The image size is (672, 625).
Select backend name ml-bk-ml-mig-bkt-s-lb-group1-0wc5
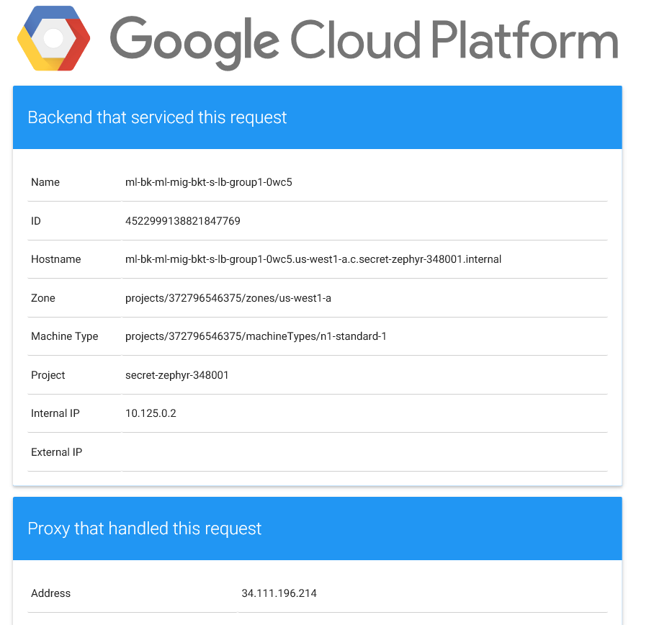point(209,182)
